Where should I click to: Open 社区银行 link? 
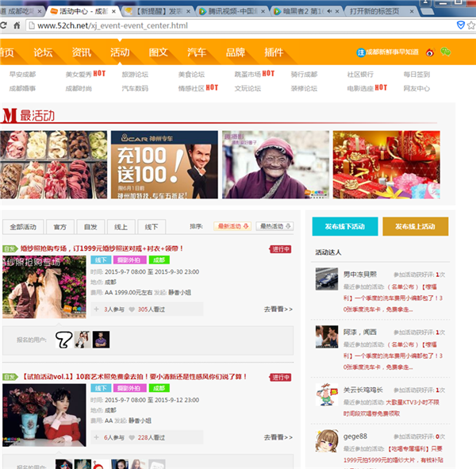tap(360, 75)
